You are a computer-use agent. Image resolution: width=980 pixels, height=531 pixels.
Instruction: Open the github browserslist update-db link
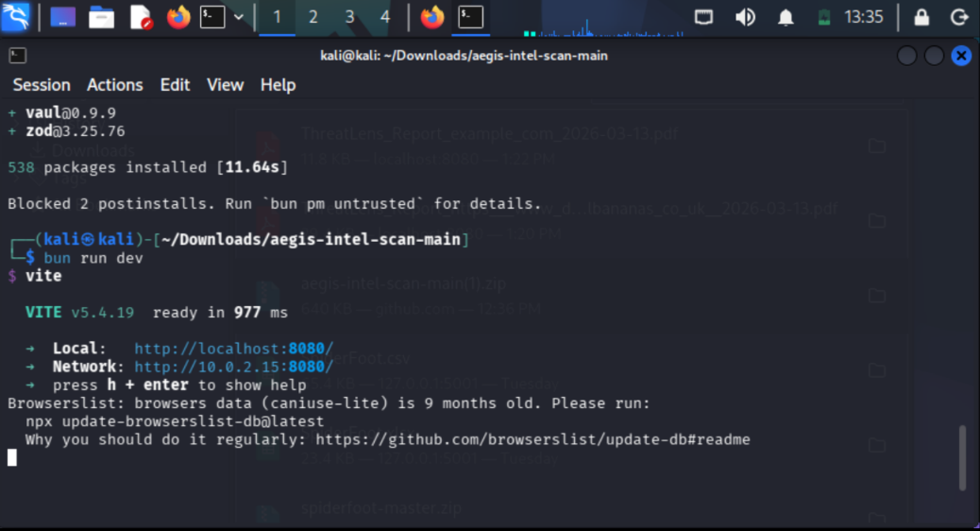(532, 439)
